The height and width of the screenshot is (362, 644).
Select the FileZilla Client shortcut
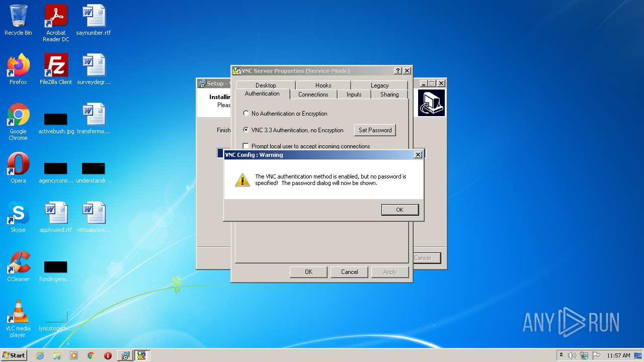click(56, 69)
